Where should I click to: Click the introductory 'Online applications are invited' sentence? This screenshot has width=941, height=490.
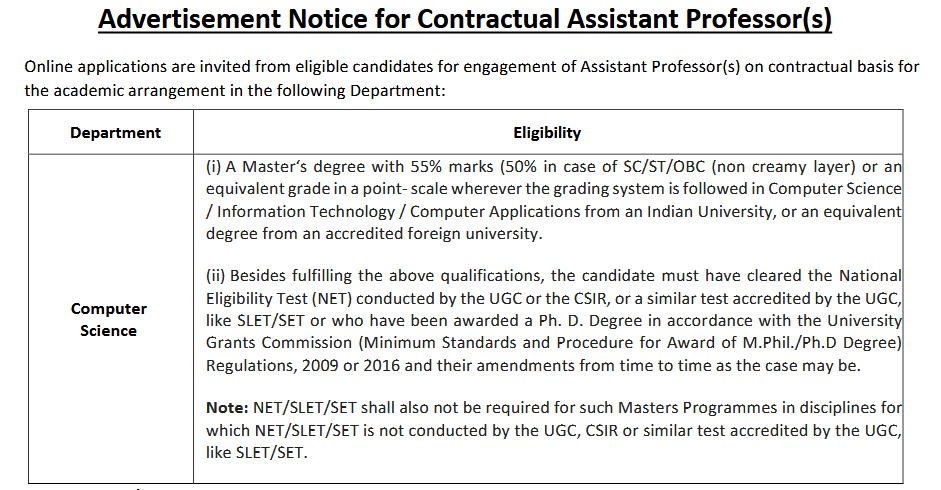470,68
